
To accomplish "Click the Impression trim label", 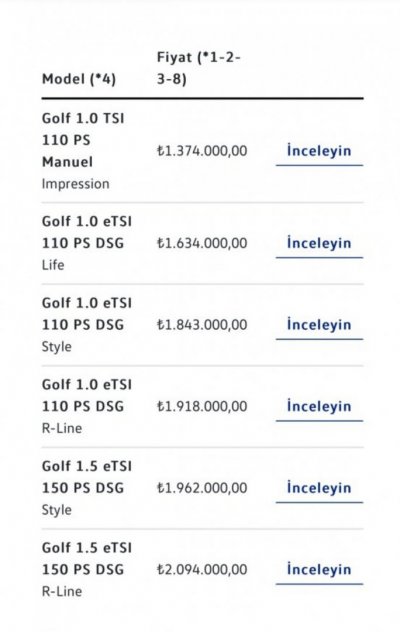I will pyautogui.click(x=75, y=184).
